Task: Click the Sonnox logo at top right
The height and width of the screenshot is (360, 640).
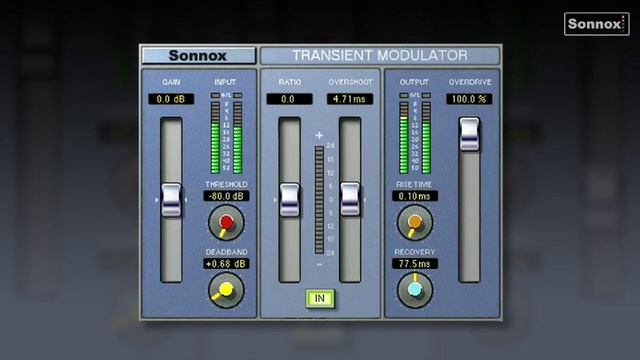Action: 597,24
